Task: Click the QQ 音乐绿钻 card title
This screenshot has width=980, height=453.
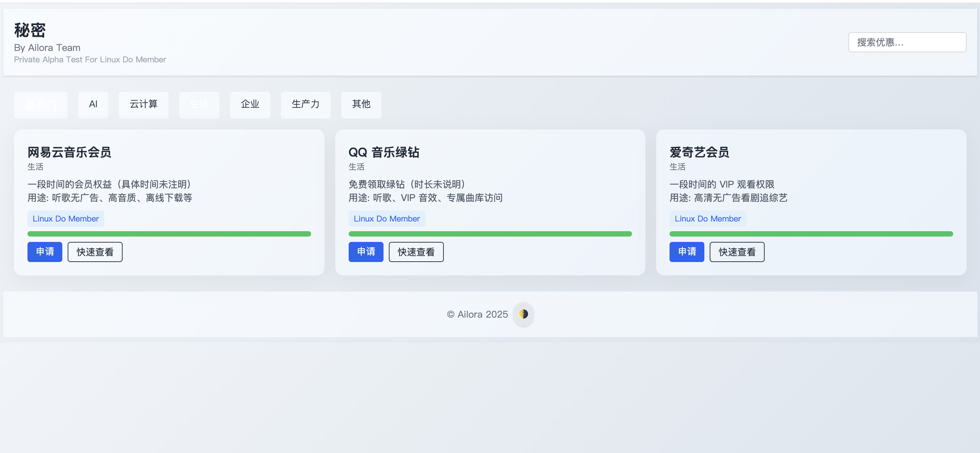Action: pyautogui.click(x=384, y=152)
